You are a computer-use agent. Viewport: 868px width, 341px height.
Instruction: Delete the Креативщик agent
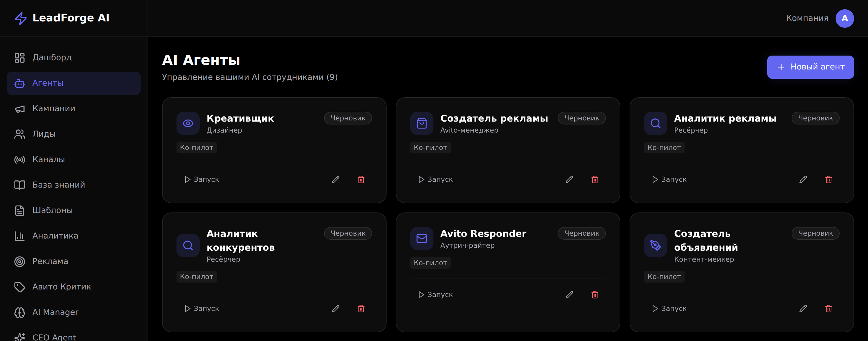pos(361,179)
